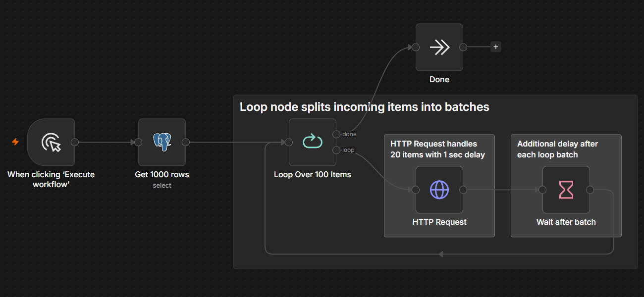
Task: Select the Postgres elephant node icon
Action: [x=162, y=142]
